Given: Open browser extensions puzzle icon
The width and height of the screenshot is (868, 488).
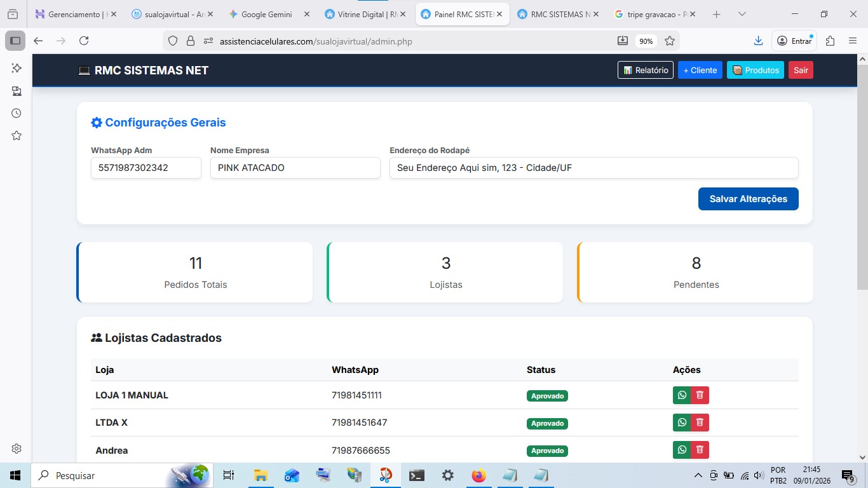Looking at the screenshot, I should click(830, 41).
